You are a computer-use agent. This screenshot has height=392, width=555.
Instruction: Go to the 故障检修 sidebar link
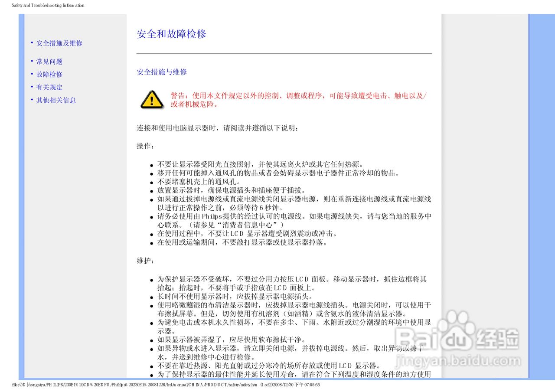tap(49, 74)
